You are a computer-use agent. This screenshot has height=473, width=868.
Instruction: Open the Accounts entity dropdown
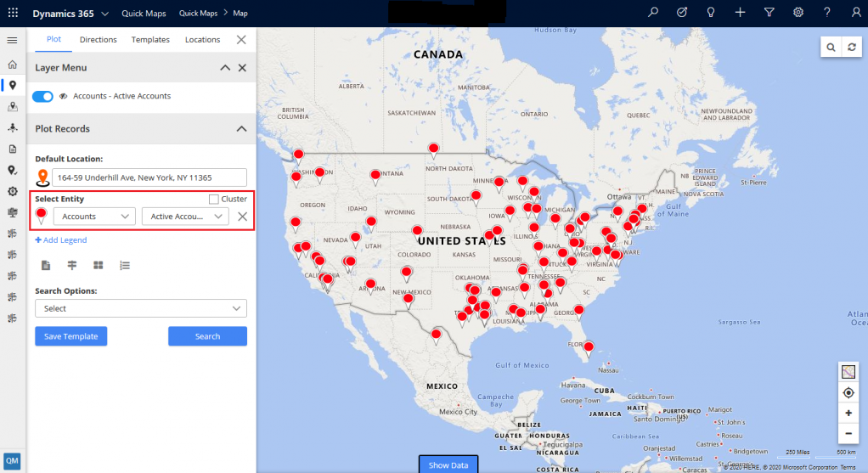coord(94,217)
